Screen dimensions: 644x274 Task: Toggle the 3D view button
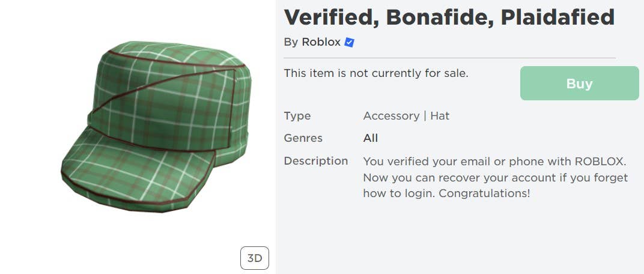pos(255,258)
